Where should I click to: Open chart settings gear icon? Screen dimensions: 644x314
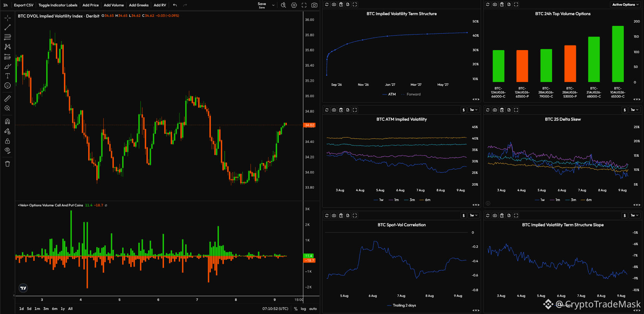(x=294, y=5)
